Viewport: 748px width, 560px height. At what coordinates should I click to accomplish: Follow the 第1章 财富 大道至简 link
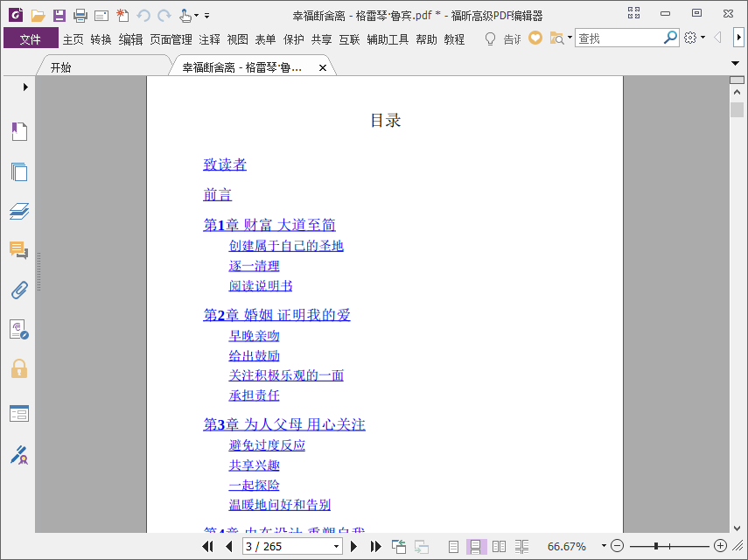click(x=269, y=225)
